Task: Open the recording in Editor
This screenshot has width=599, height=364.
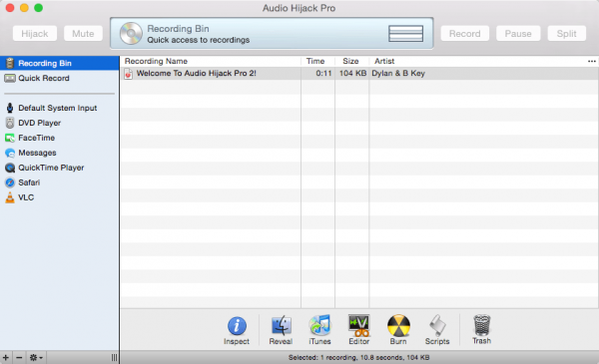Action: pos(359,330)
